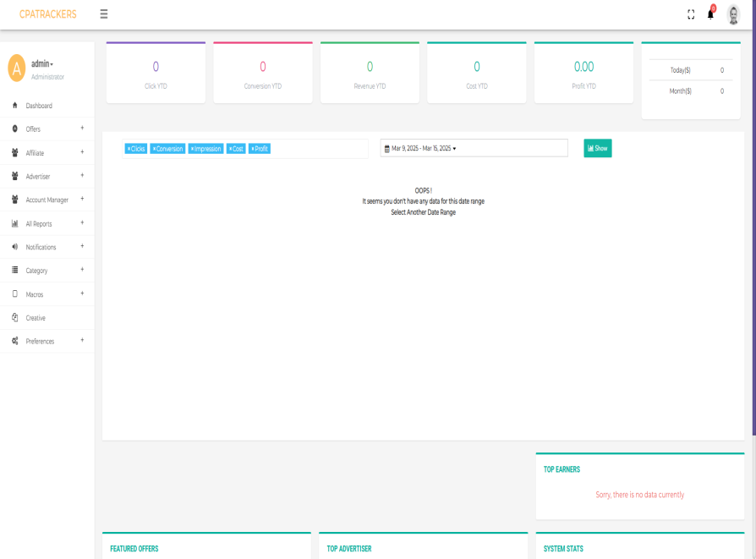This screenshot has width=756, height=559.
Task: Click the user avatar in top right
Action: (x=733, y=14)
